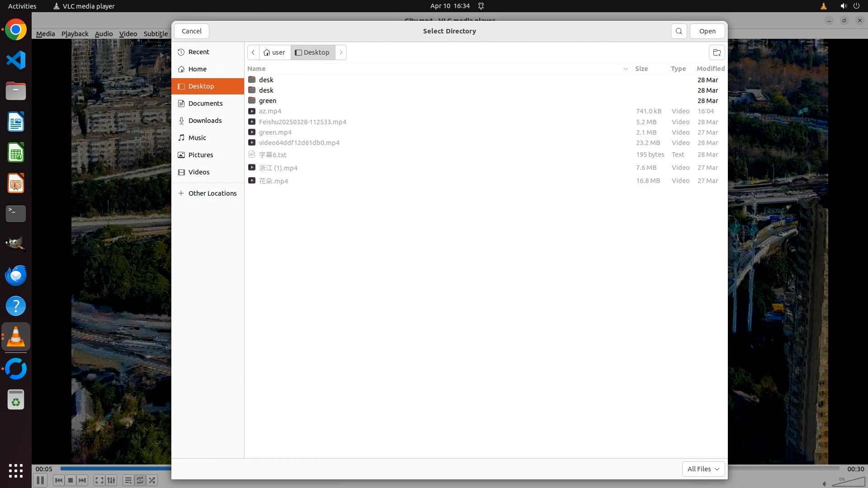The image size is (868, 488).
Task: Toggle the playlist view icon
Action: [x=128, y=480]
